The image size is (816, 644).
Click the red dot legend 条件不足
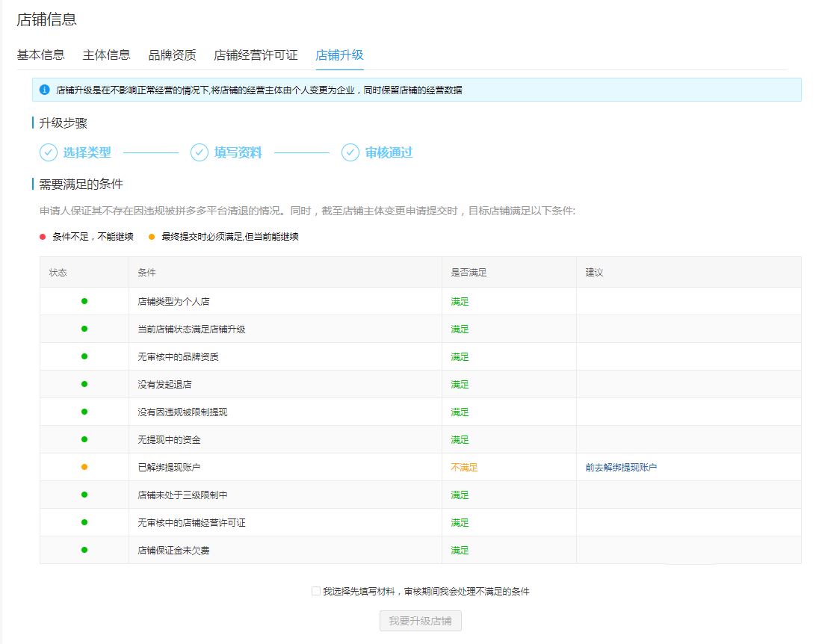pos(43,237)
